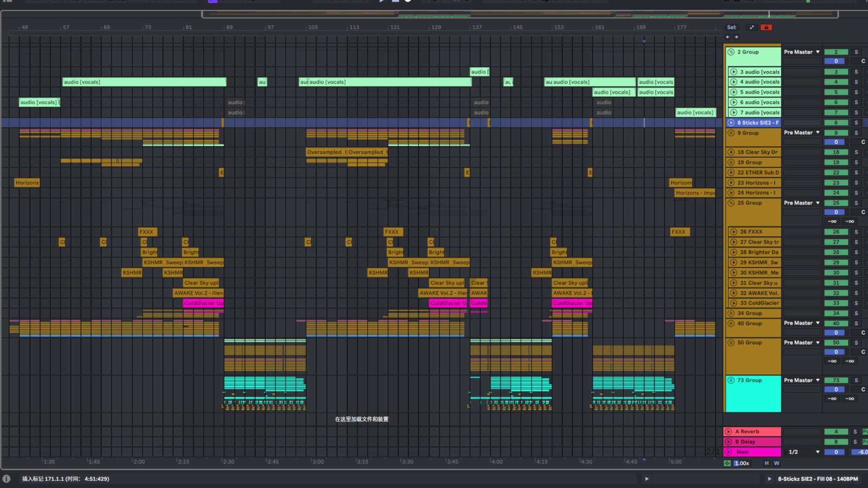Image resolution: width=868 pixels, height=488 pixels.
Task: Select the magenta ColdGlacier clip near bar 85
Action: point(203,303)
